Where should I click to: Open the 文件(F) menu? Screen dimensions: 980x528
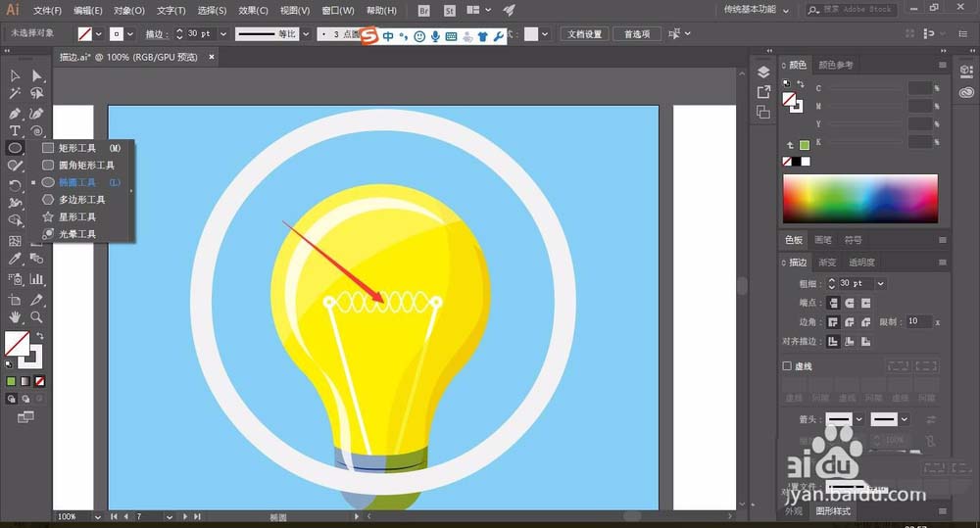tap(47, 11)
